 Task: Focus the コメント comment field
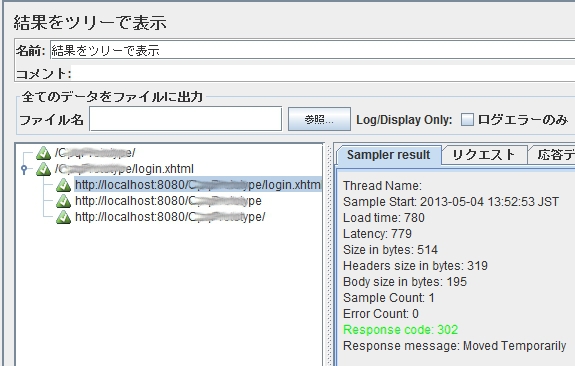[x=323, y=73]
